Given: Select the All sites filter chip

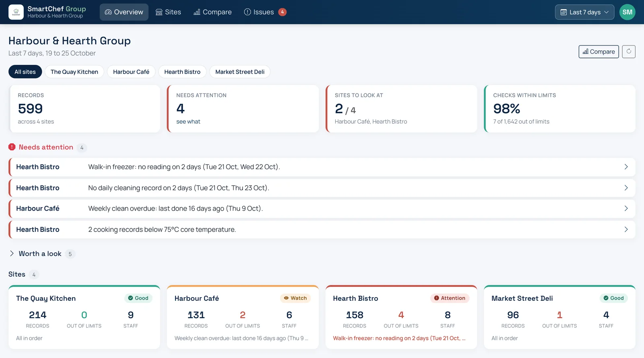Looking at the screenshot, I should 25,72.
